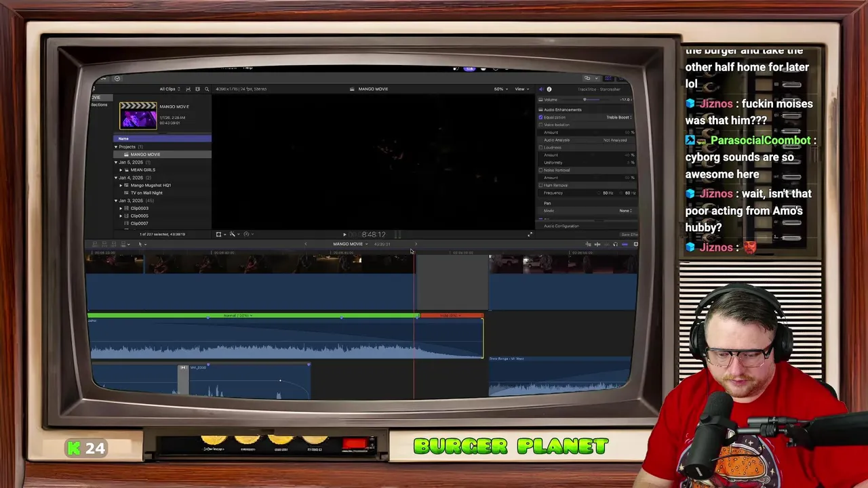Open the viewer View options dropdown
868x488 pixels.
click(521, 89)
